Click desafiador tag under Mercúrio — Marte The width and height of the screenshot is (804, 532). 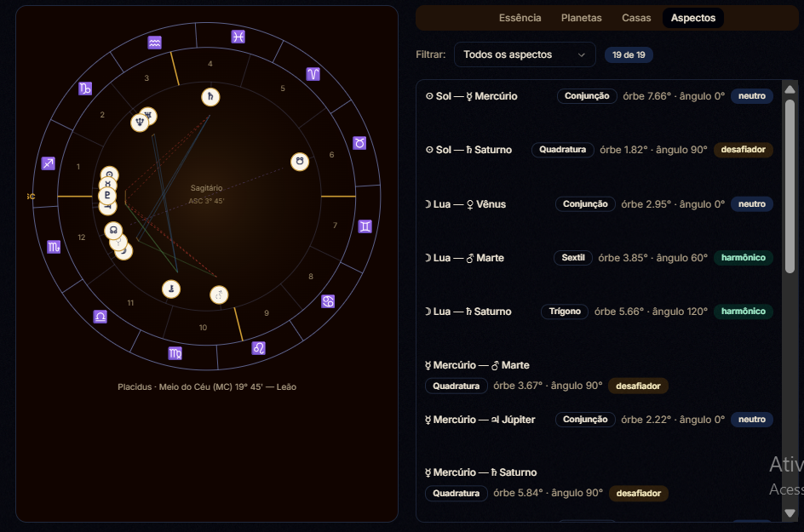(x=638, y=386)
